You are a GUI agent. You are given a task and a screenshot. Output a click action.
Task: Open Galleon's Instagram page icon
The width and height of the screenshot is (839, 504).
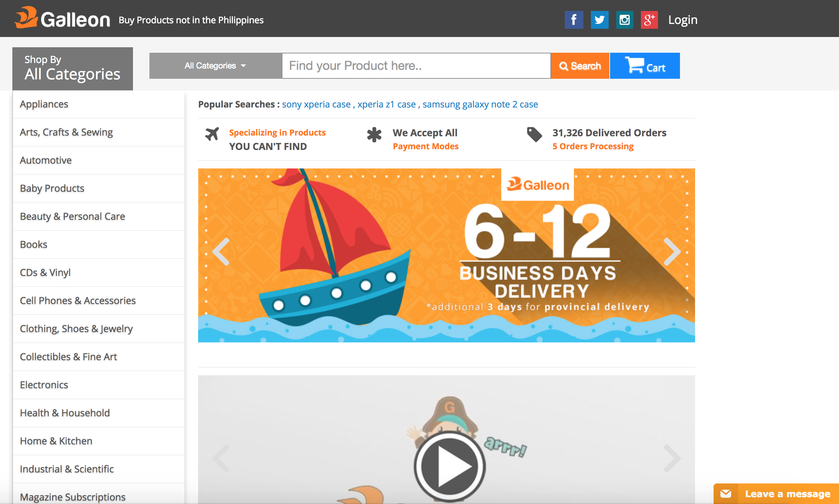click(x=624, y=20)
